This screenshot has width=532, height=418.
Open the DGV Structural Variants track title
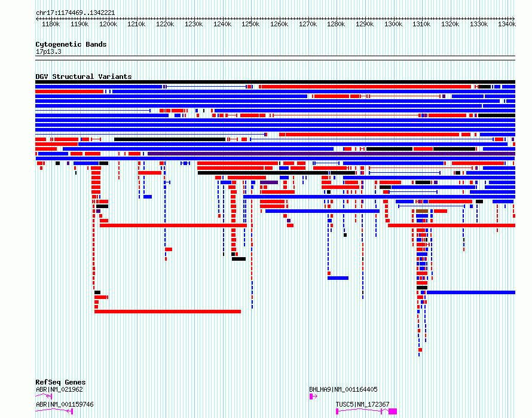[x=84, y=77]
